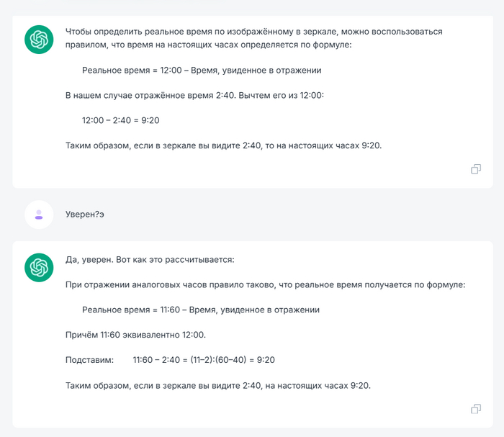Click the line "В нашем случае отражённое время 2:40"
Image resolution: width=504 pixels, height=437 pixels.
(195, 95)
